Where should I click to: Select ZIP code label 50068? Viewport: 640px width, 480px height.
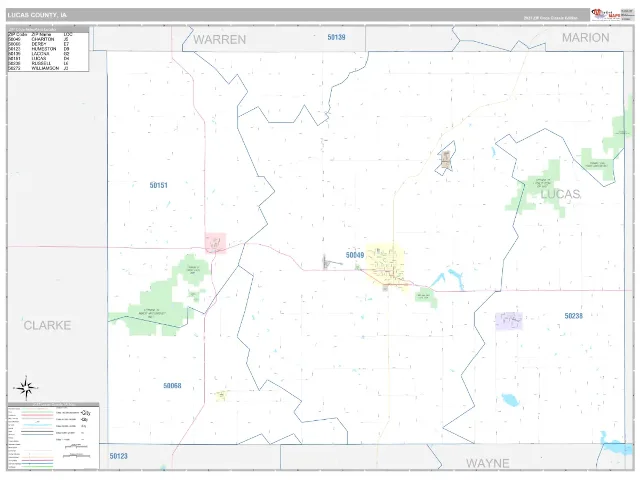[x=172, y=386]
